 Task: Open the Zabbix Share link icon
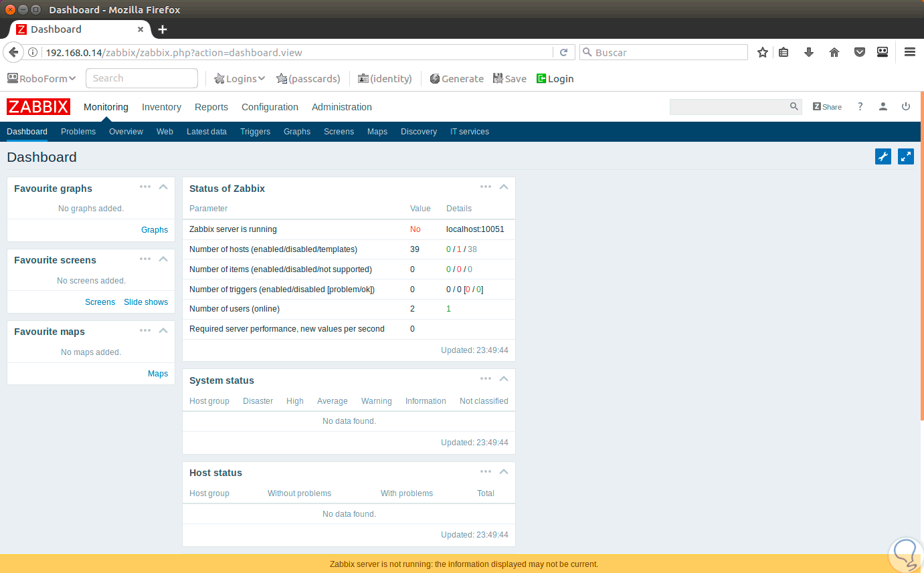pyautogui.click(x=827, y=107)
